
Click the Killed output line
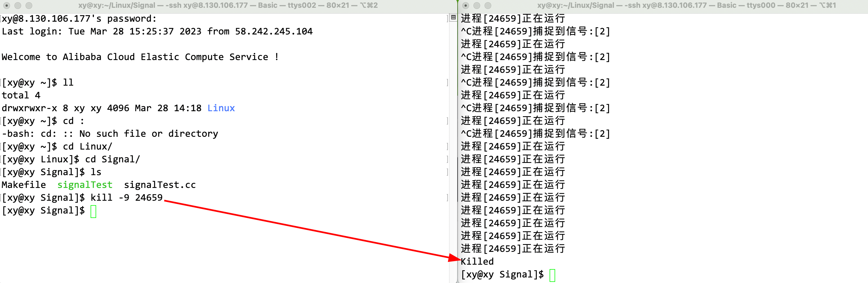click(x=477, y=261)
